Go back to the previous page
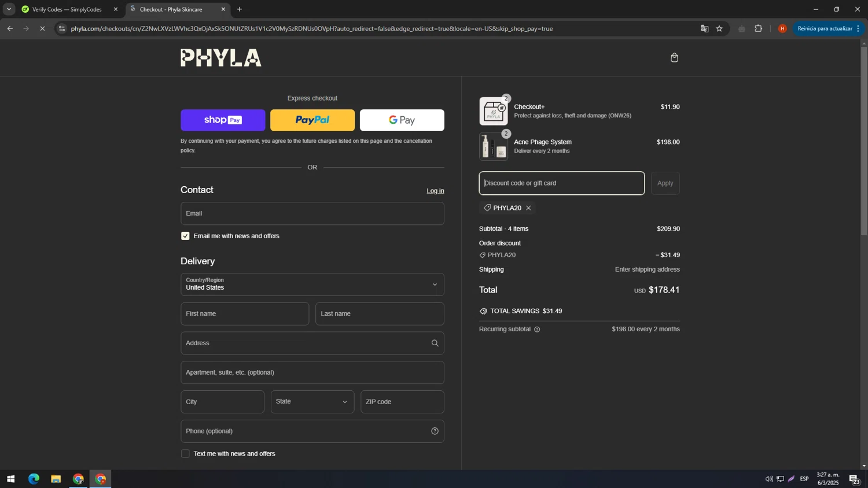 (x=10, y=28)
